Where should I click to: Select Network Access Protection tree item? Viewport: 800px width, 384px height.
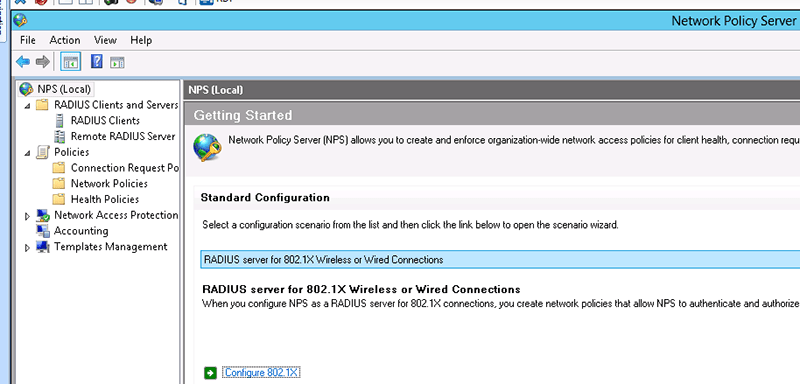tap(116, 215)
